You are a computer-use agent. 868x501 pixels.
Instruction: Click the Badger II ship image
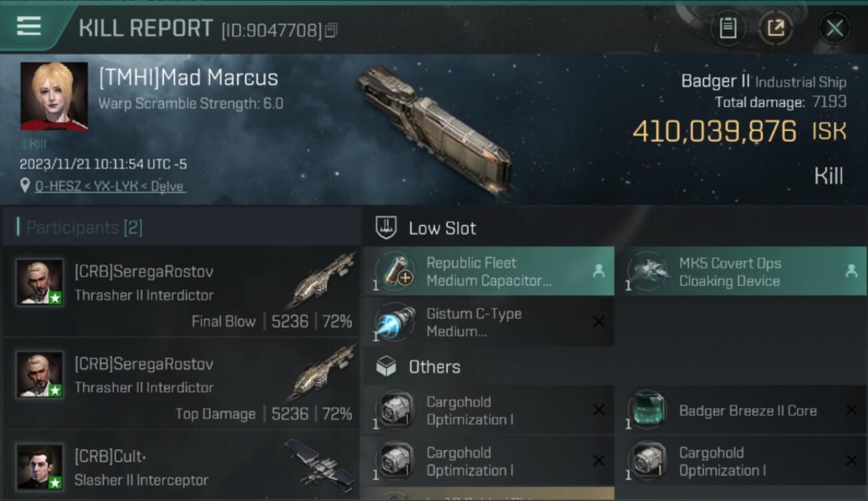(x=434, y=129)
